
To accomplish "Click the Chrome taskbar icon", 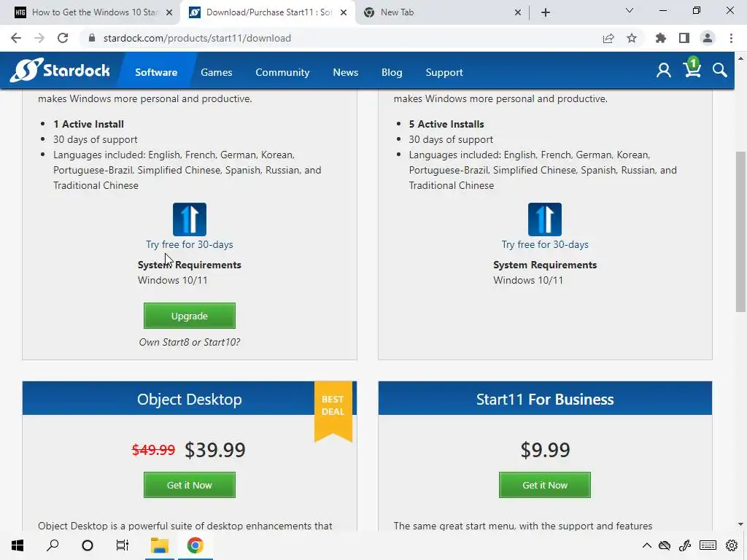I will (x=195, y=545).
